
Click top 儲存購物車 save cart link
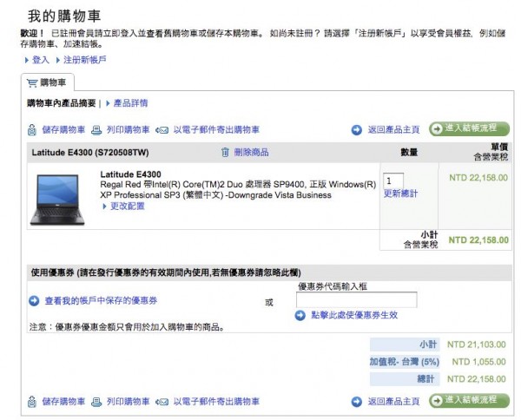point(63,130)
